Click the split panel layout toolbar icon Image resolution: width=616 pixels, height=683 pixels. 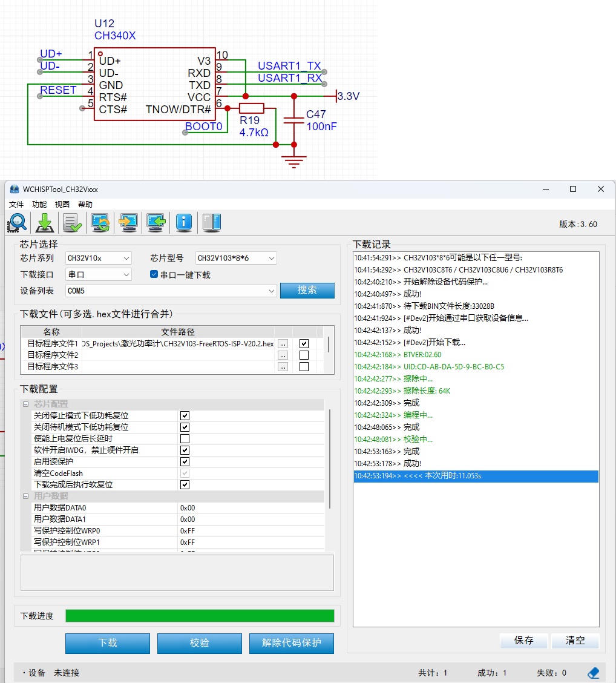click(211, 223)
